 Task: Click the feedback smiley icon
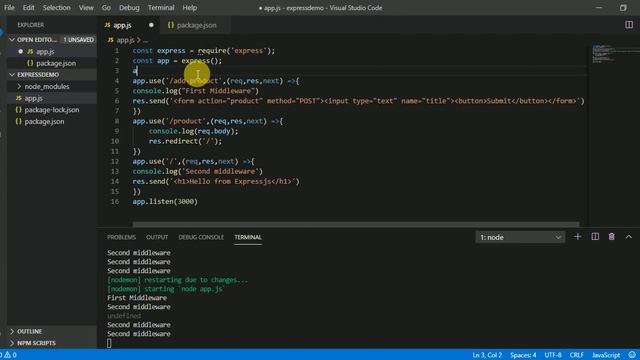632,355
